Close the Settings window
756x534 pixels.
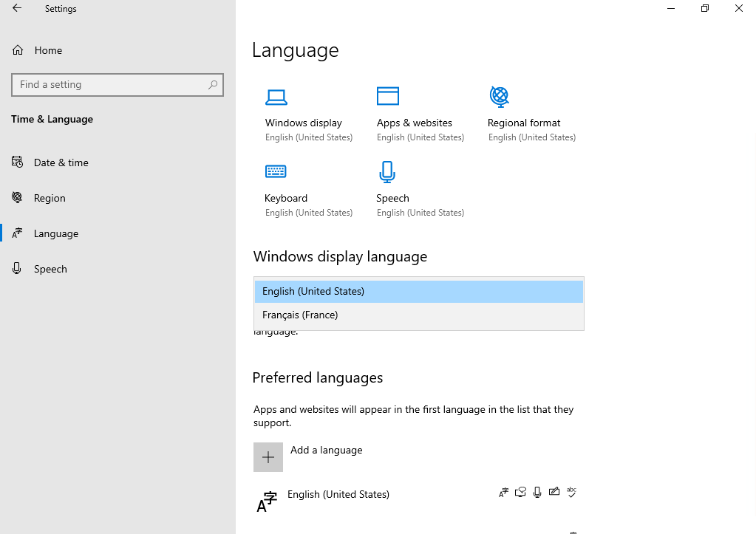[x=739, y=8]
